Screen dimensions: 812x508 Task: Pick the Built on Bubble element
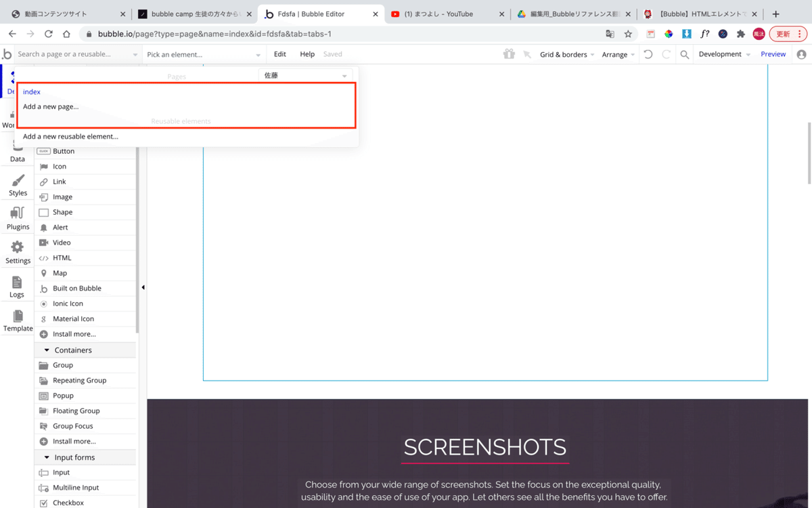click(85, 289)
